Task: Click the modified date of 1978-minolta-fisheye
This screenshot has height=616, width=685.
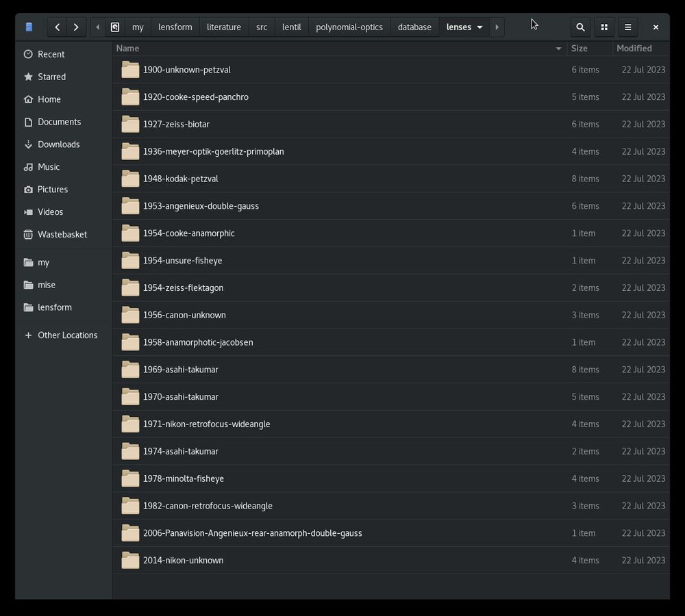Action: pyautogui.click(x=643, y=478)
